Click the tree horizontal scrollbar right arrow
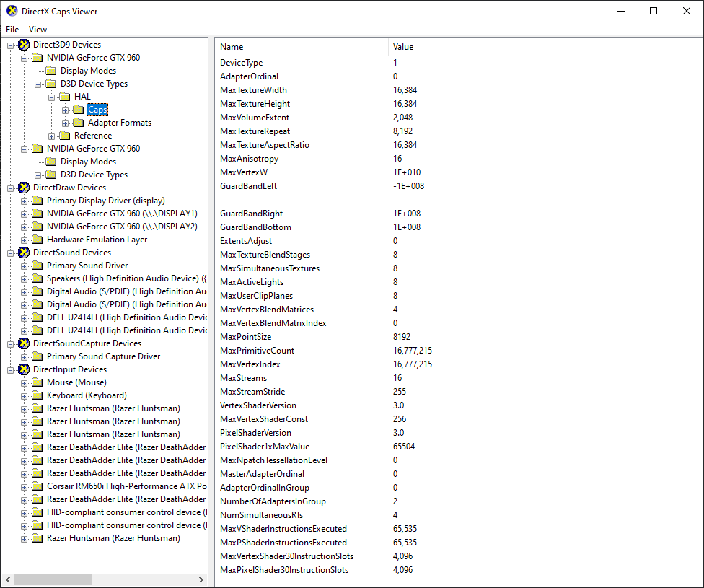Screen dimensions: 704x588 pyautogui.click(x=201, y=579)
